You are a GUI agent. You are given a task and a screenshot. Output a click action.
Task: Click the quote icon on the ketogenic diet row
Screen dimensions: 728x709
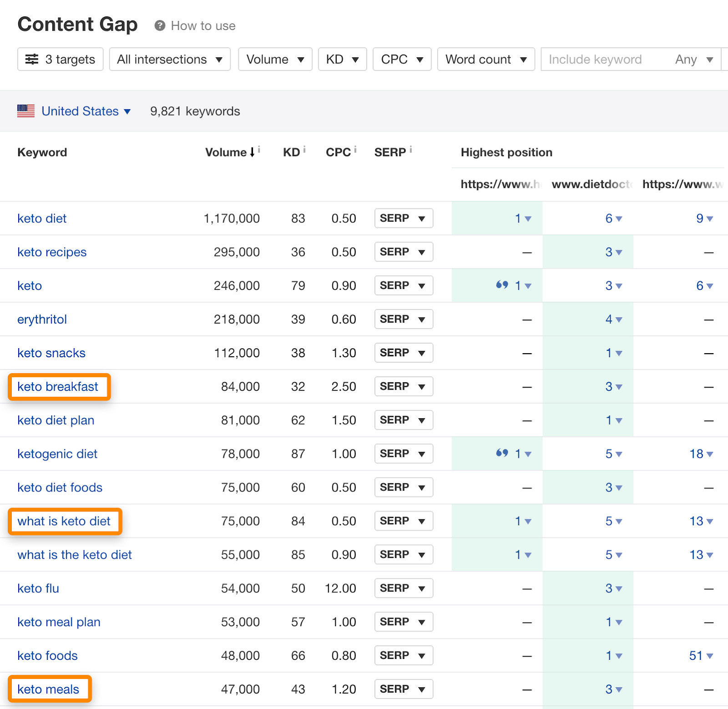coord(502,453)
